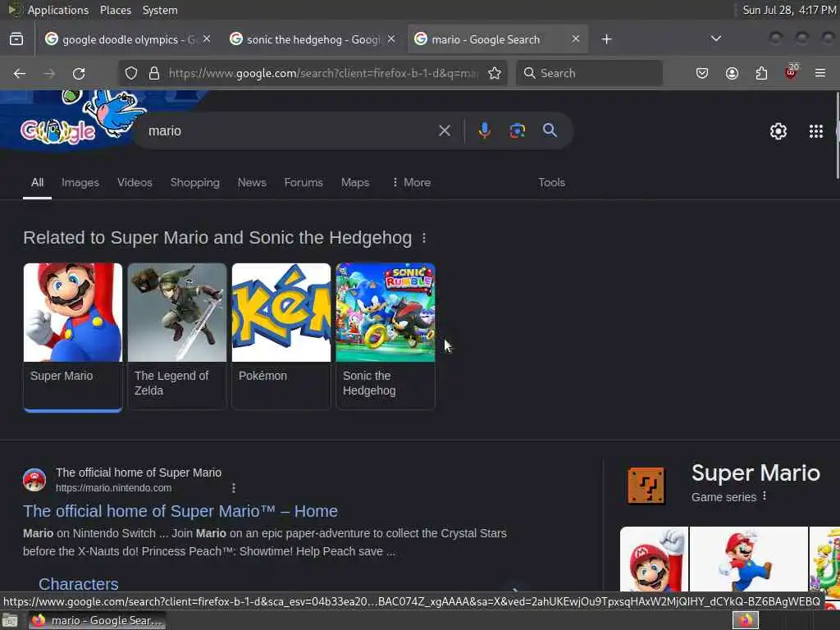Open Google quick settings gear
840x630 pixels.
click(x=778, y=131)
